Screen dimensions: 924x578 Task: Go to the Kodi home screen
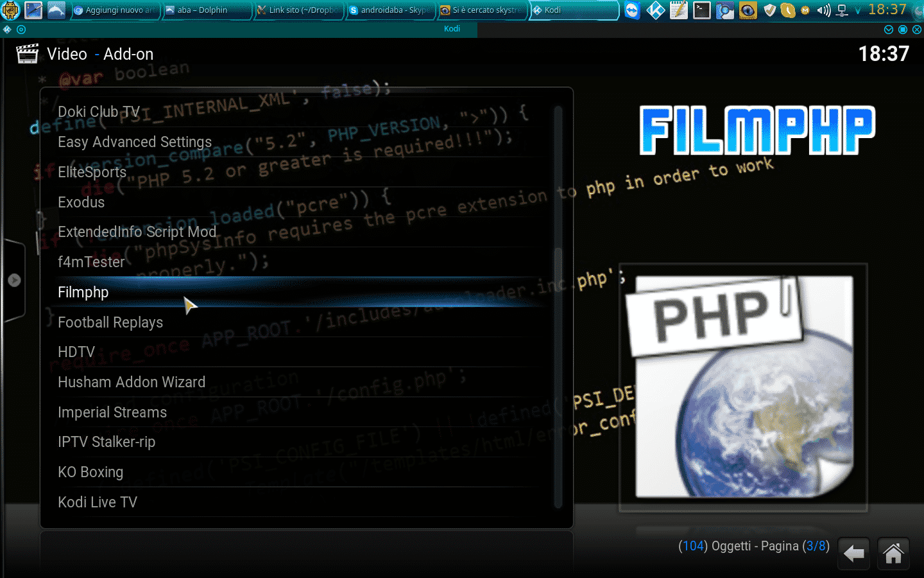point(893,553)
